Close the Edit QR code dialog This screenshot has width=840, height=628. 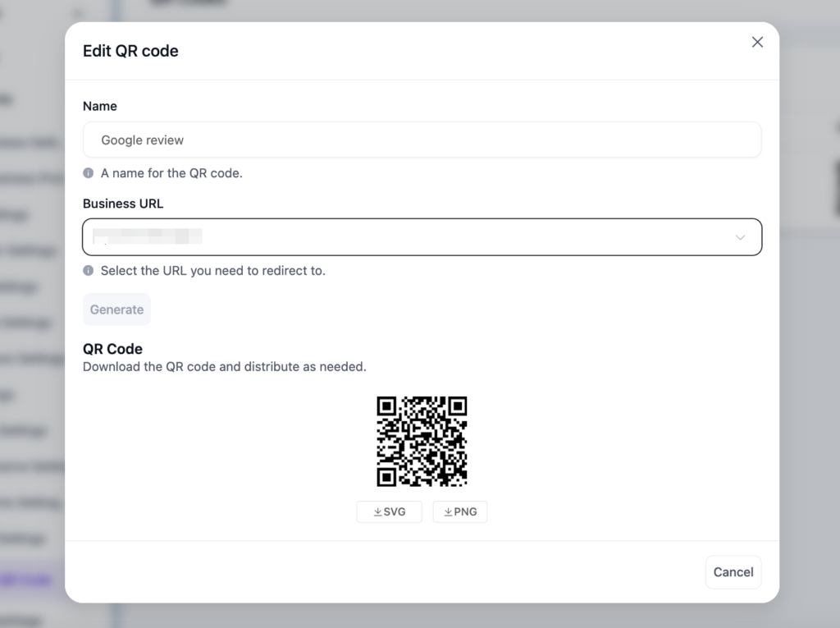[757, 43]
